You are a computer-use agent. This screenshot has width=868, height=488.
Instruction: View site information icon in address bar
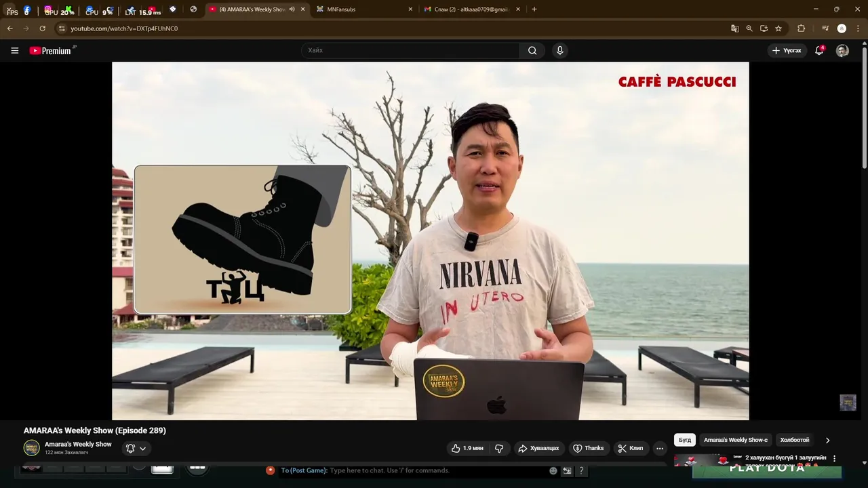click(x=62, y=28)
